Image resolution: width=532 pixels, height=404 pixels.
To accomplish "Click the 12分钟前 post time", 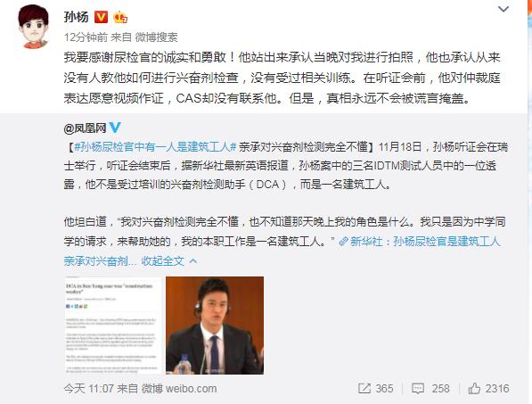I will pos(86,37).
